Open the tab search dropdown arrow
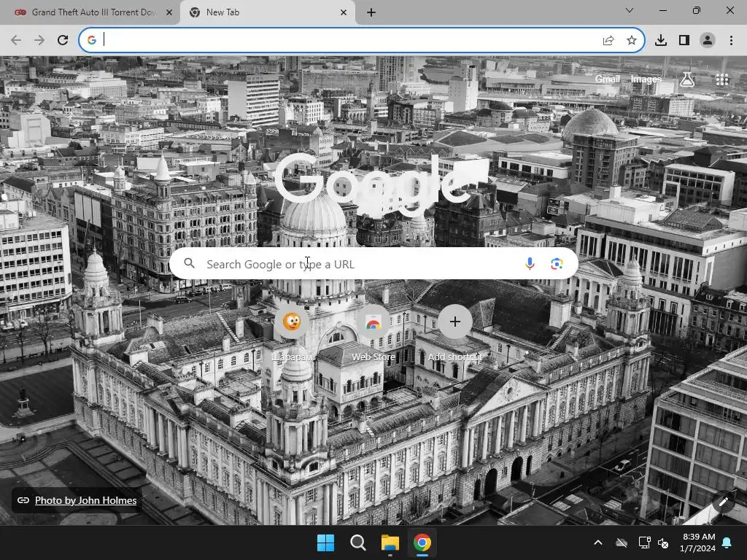Viewport: 747px width, 560px height. 630,10
